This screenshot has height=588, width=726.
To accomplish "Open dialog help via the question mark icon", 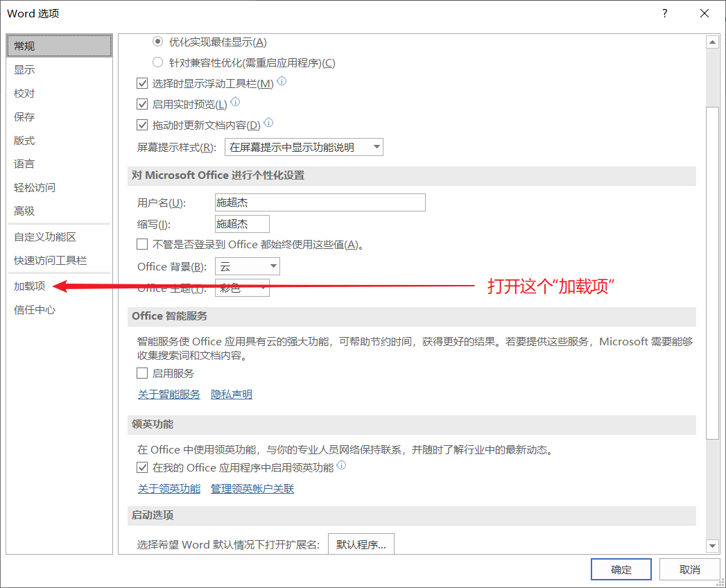I will click(x=664, y=13).
